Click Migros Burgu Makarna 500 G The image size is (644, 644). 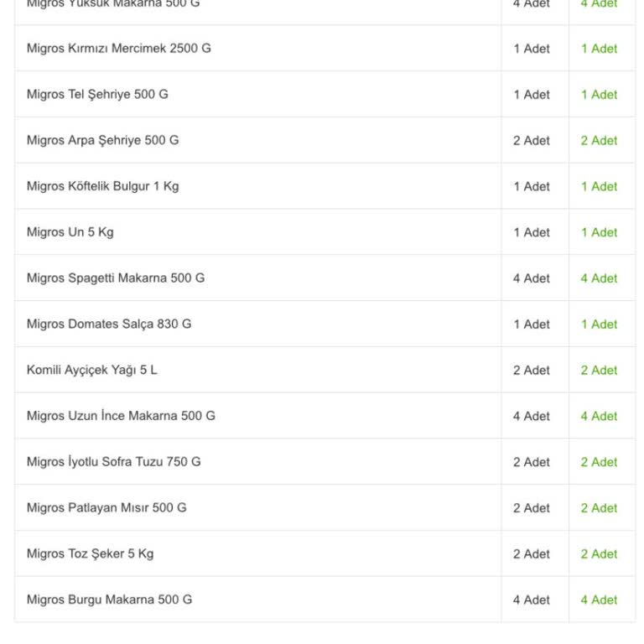click(109, 600)
